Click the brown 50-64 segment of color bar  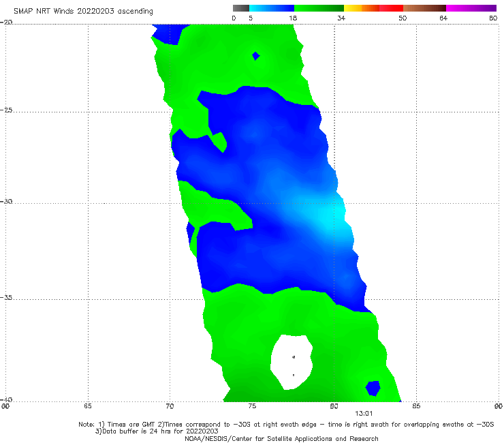click(424, 8)
